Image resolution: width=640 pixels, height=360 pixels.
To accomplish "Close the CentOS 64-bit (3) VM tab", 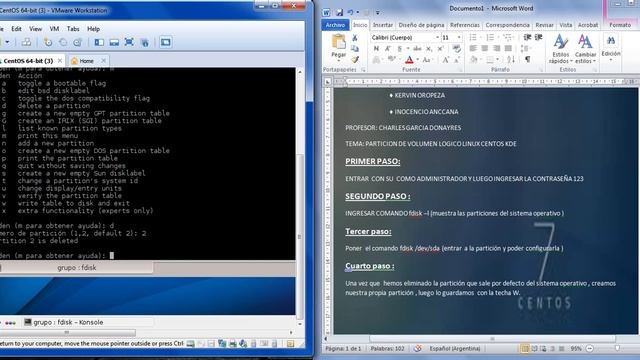I will pyautogui.click(x=60, y=60).
